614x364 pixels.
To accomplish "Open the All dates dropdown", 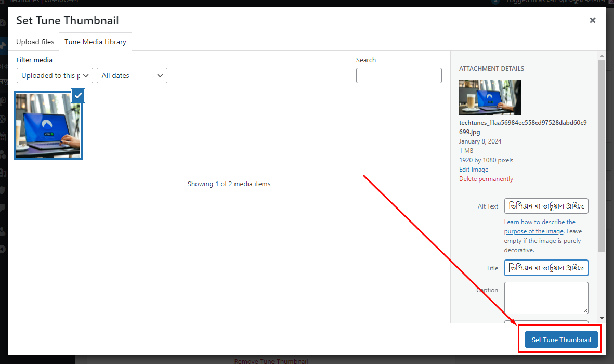I will click(132, 75).
